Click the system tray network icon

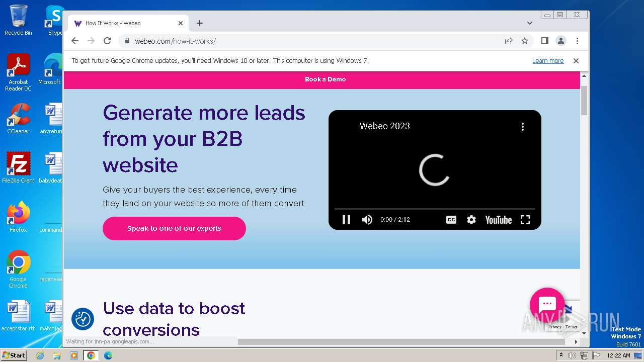(x=584, y=355)
